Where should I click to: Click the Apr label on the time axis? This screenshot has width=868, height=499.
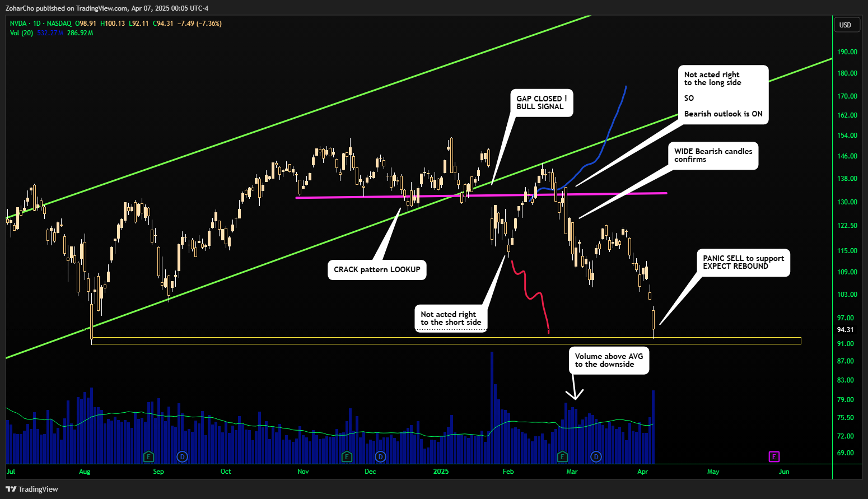pyautogui.click(x=642, y=472)
